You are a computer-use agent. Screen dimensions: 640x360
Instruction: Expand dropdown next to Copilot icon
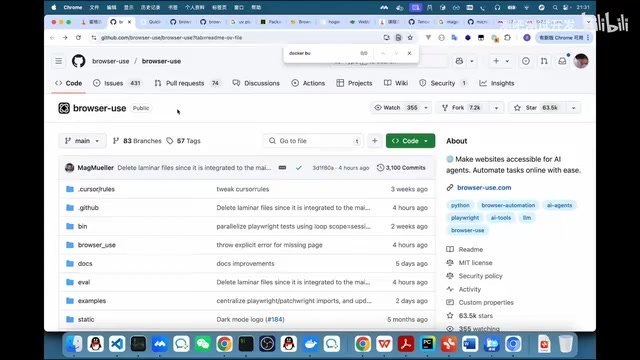click(472, 61)
